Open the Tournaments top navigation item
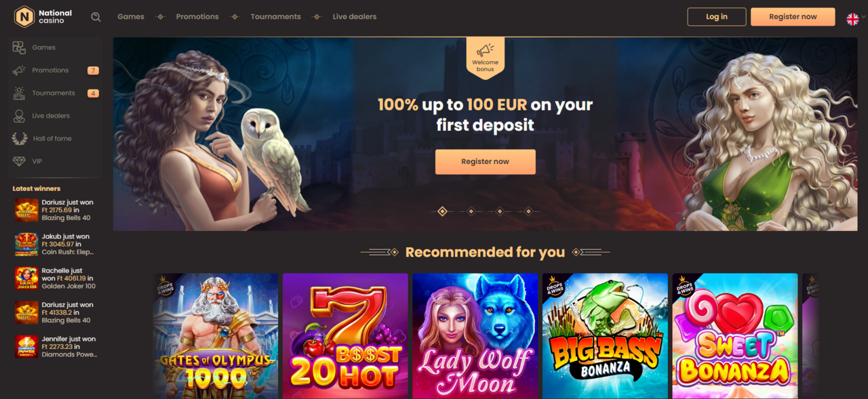The height and width of the screenshot is (399, 868). 275,17
